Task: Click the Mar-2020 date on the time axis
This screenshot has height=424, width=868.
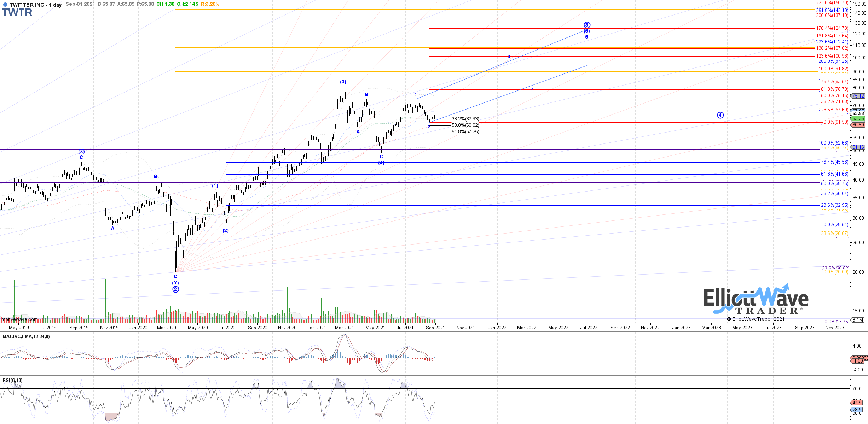Action: [x=167, y=328]
